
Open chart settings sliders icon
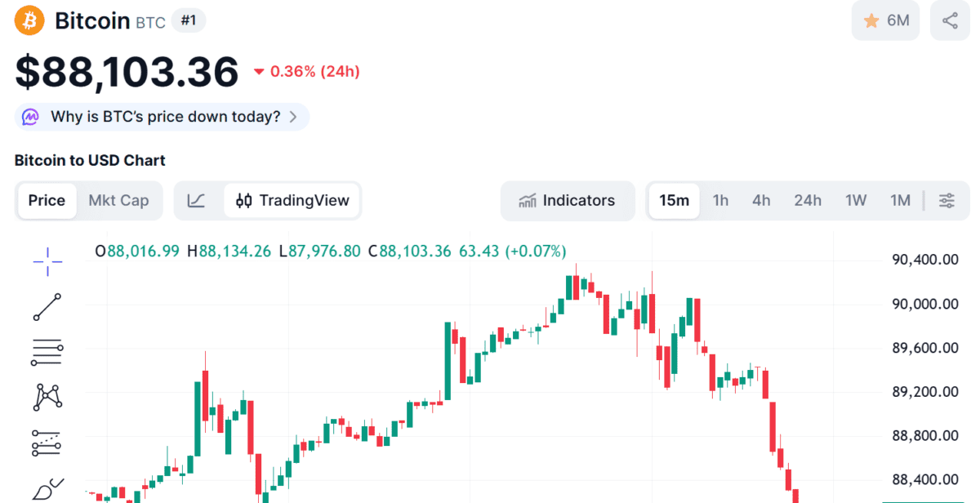click(x=947, y=201)
